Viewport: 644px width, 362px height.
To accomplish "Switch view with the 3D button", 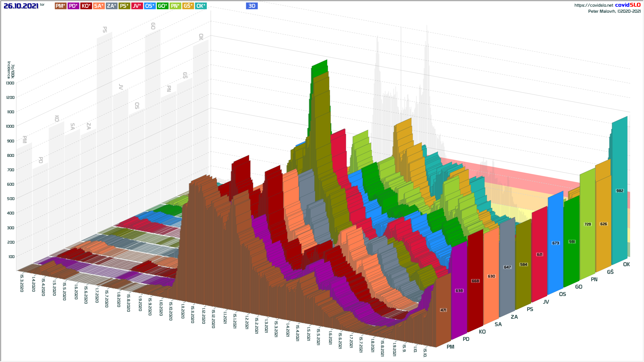I will click(252, 6).
